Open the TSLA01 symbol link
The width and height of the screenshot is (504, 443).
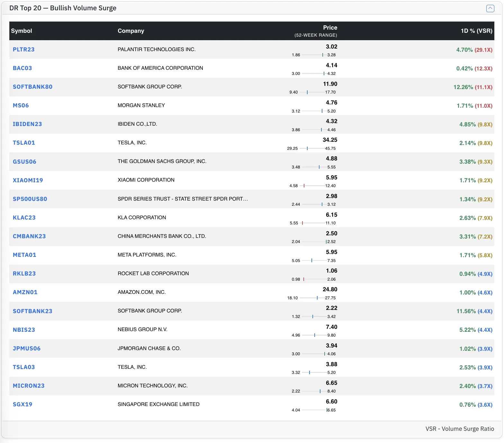pos(24,143)
